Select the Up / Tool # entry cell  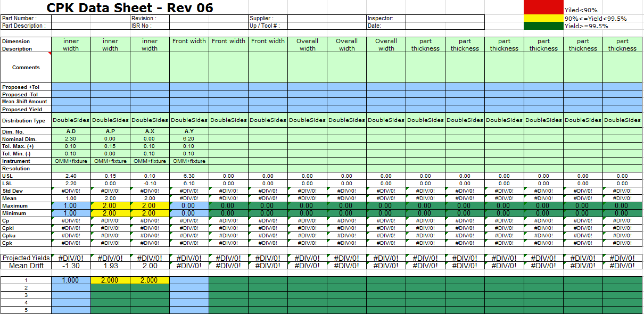327,26
